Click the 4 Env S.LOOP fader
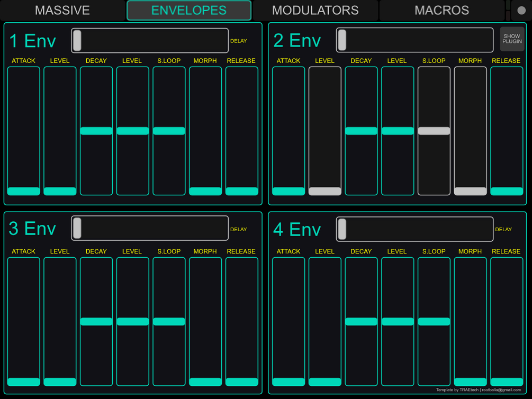Viewport: 532px width, 399px height. click(434, 322)
